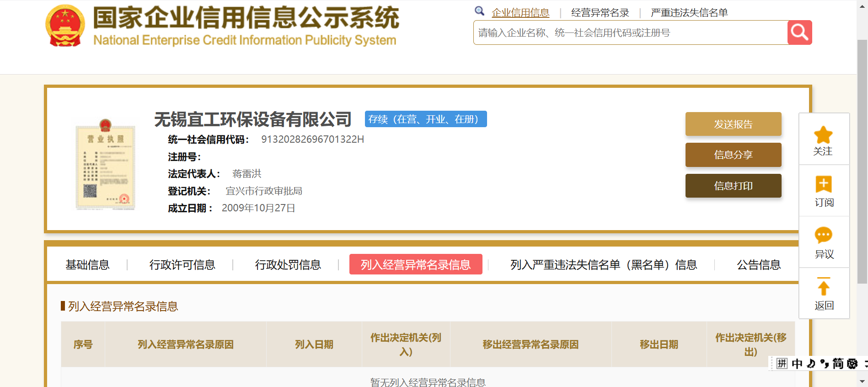
Task: Click the 暂无列入经营异常名录信息 empty notice
Action: [x=428, y=382]
